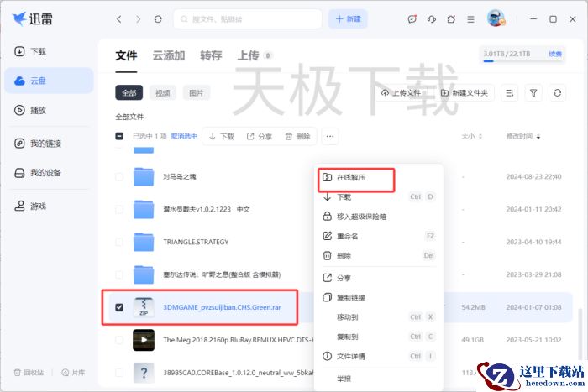
Task: Click the 全部 filter button
Action: [129, 93]
